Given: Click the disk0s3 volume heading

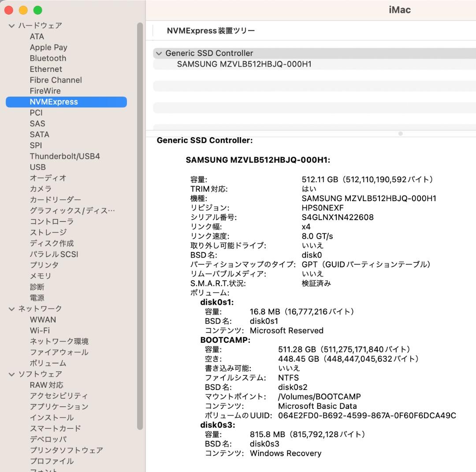Looking at the screenshot, I should click(218, 425).
